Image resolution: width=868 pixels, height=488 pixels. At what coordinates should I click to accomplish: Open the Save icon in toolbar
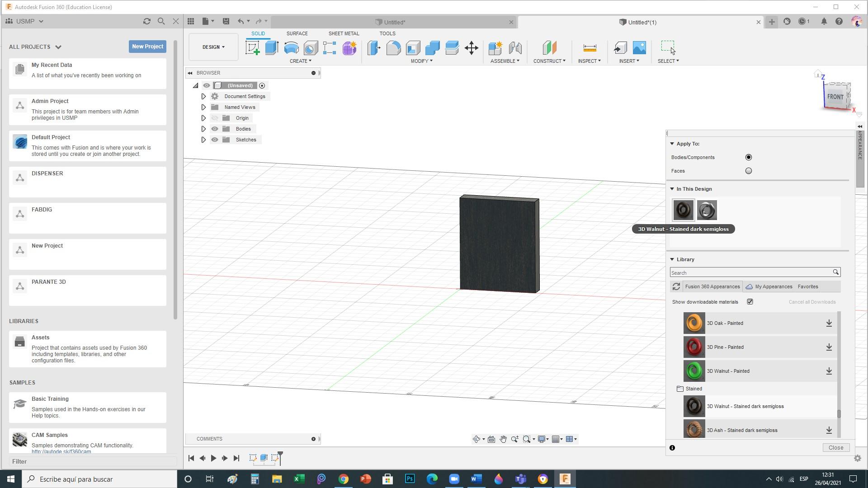pos(226,21)
